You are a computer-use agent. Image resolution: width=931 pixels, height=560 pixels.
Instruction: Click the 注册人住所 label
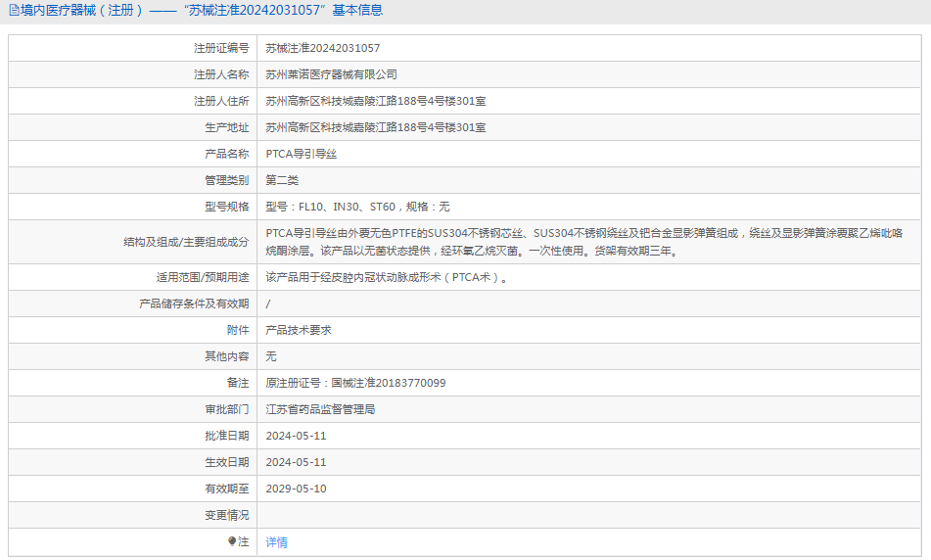pos(221,101)
